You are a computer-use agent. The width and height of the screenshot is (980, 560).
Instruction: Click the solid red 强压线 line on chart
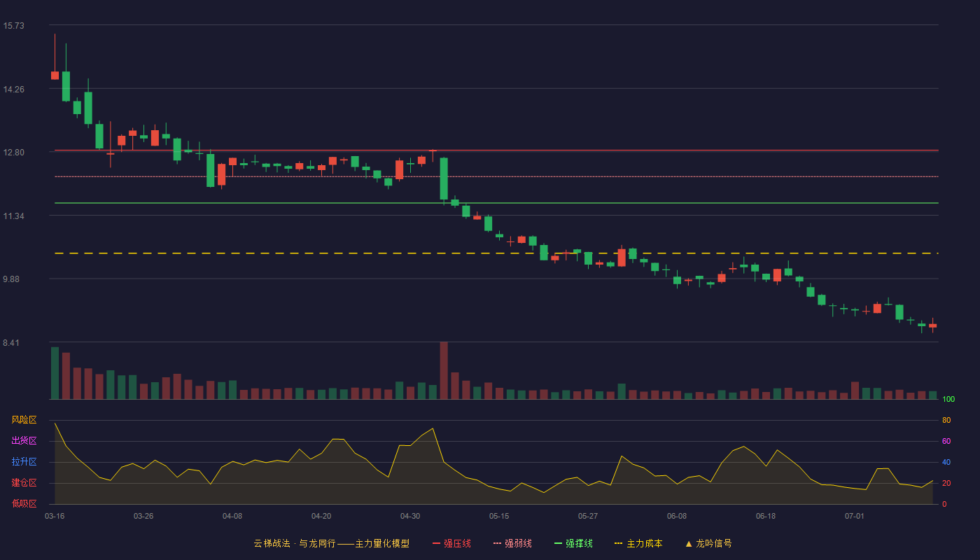[x=496, y=150]
